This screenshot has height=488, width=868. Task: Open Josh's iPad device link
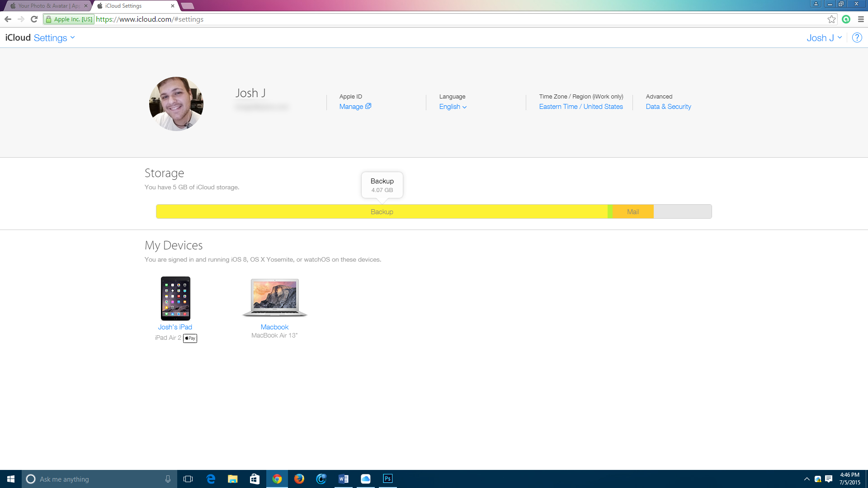[x=175, y=327]
